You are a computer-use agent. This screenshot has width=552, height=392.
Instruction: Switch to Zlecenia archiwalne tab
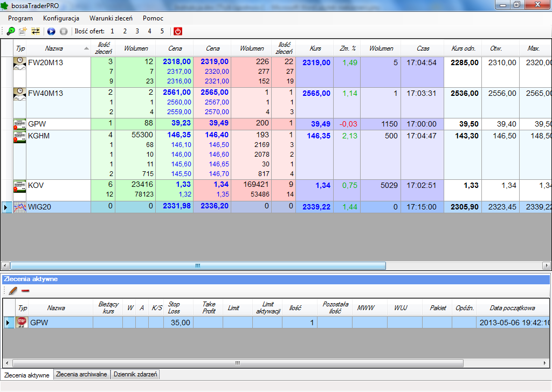click(82, 374)
